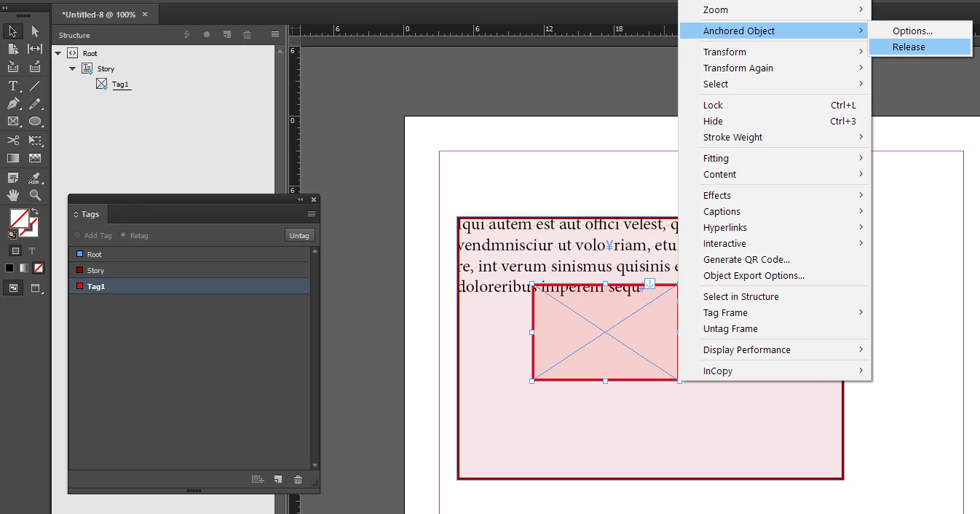Click trash icon in Structure pane header

point(247,35)
